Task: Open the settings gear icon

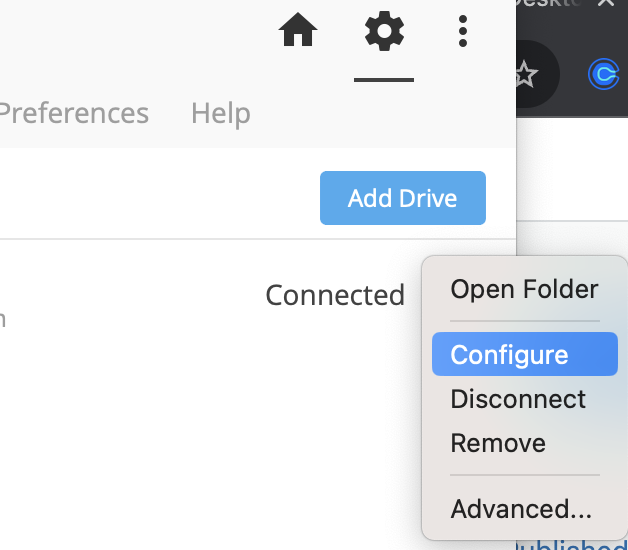Action: (x=384, y=32)
